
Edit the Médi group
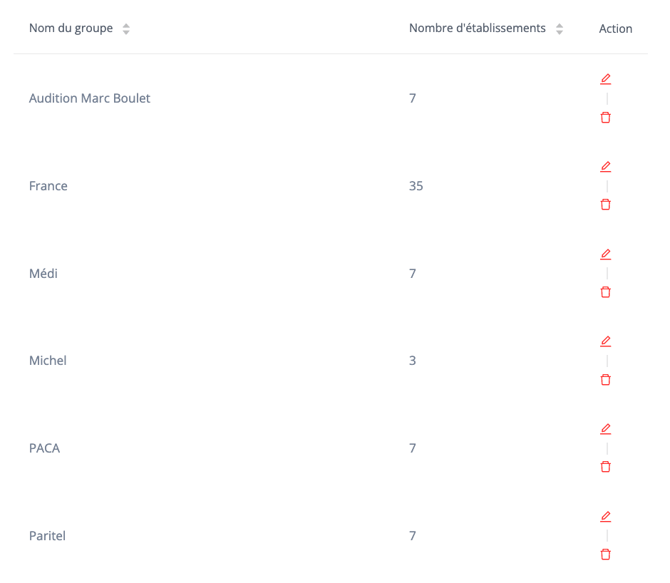605,254
